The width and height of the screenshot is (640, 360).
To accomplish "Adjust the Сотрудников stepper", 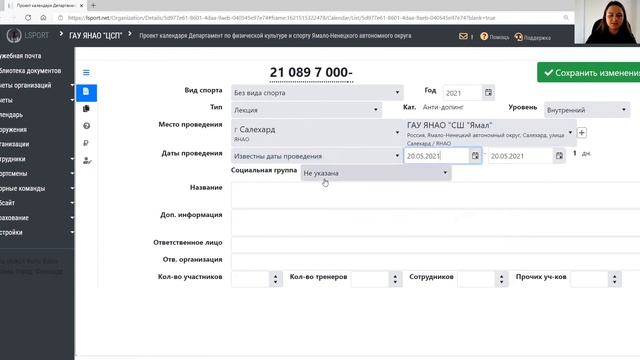I will coord(502,279).
